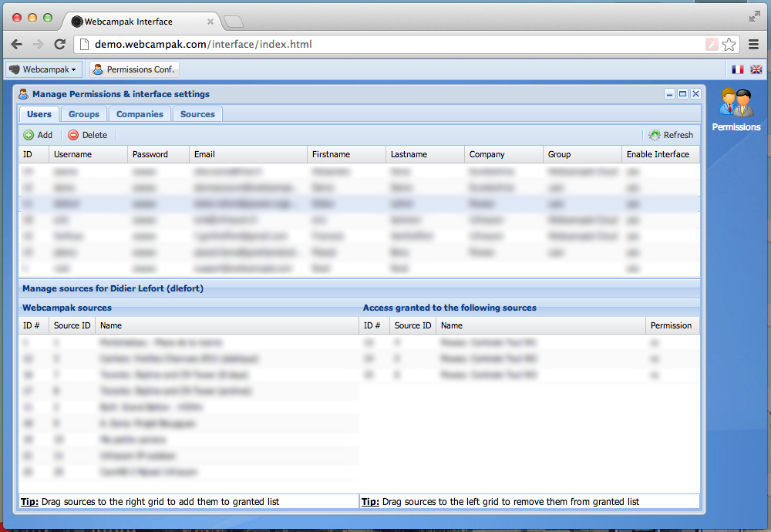This screenshot has height=532, width=771.
Task: Sort users by Username column header
Action: click(x=88, y=154)
